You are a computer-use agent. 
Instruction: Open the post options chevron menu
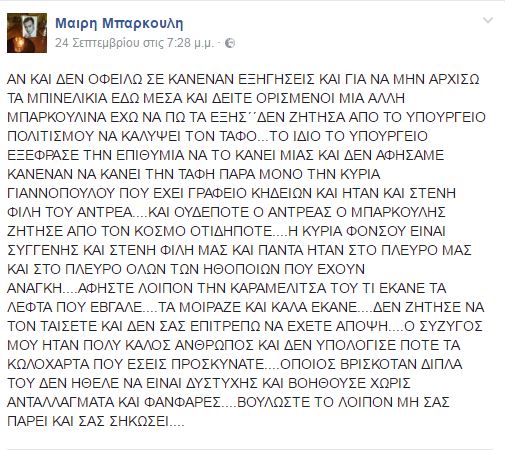coord(488,21)
